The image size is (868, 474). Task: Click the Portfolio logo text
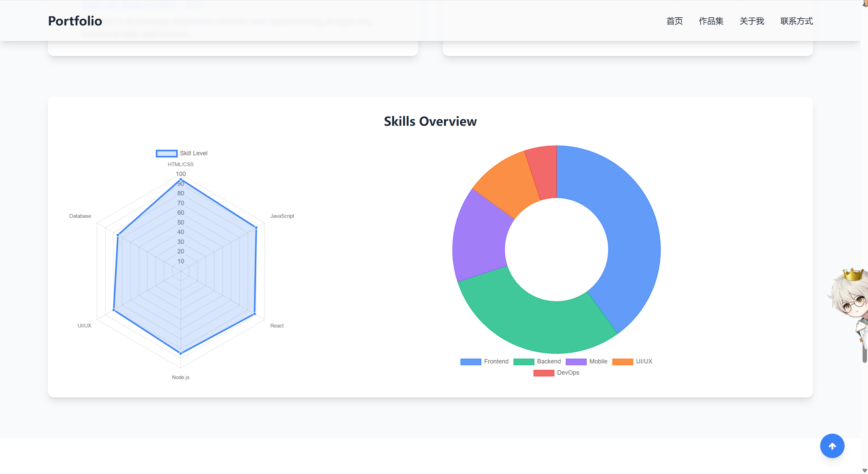75,21
